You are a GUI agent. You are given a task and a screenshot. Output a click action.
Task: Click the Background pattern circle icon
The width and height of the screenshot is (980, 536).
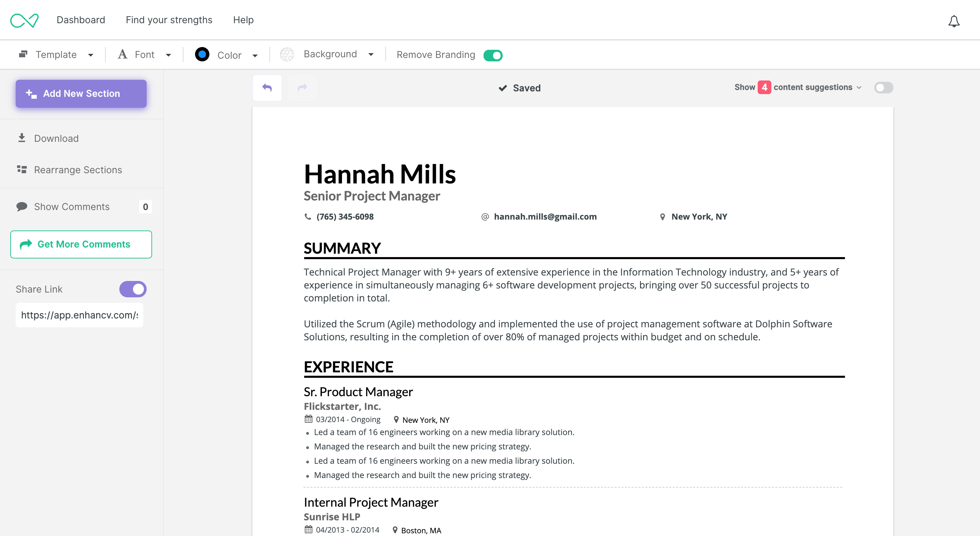pos(287,55)
